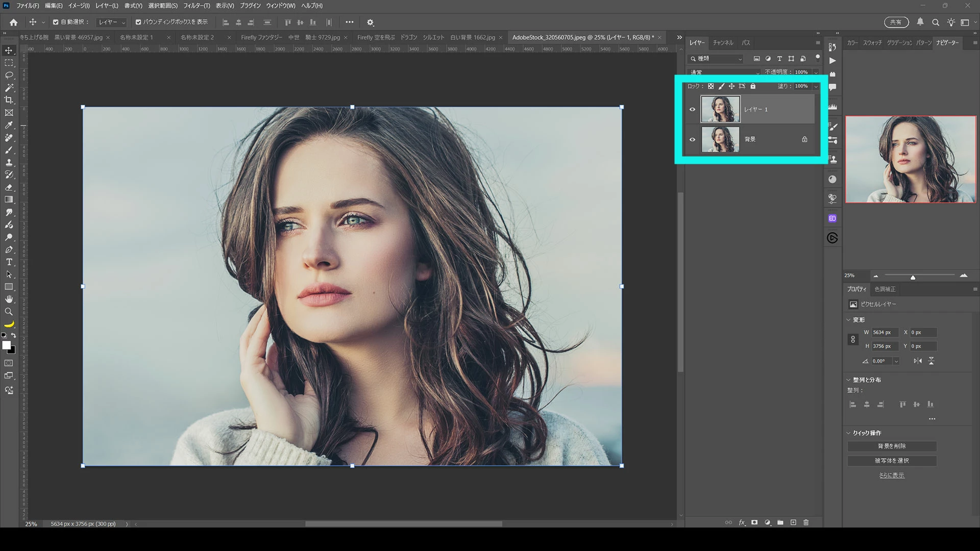Screen dimensions: 980x551
Task: Open the 不透明度 opacity dropdown arrow
Action: pos(816,72)
